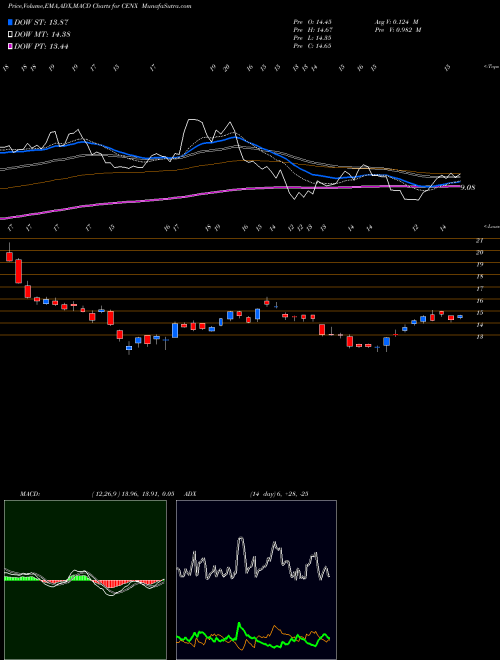Image resolution: width=500 pixels, height=660 pixels.
Task: Click the ADX panel label
Action: click(191, 494)
